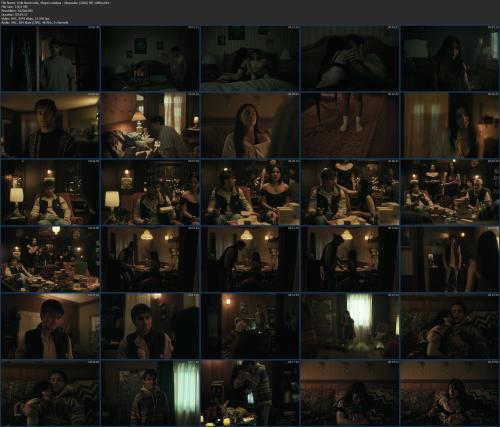The height and width of the screenshot is (427, 500).
Task: Select thumbnail of two people hugging above table
Action: 250,393
